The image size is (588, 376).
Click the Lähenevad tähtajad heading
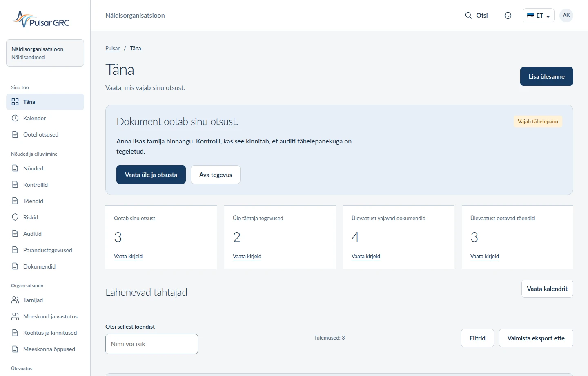point(146,292)
